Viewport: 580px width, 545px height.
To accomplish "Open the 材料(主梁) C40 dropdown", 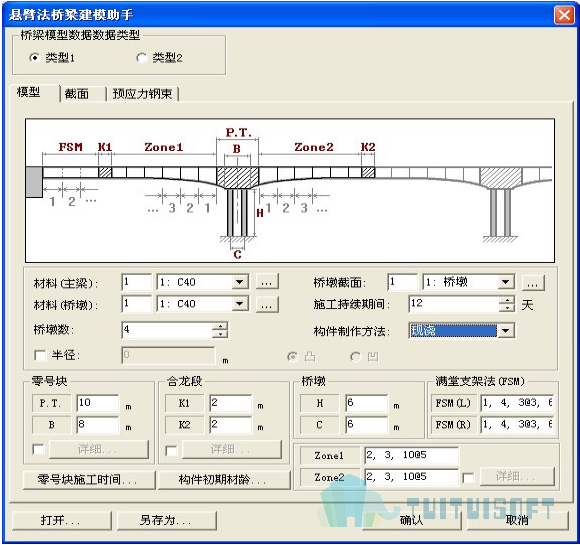I will point(240,282).
